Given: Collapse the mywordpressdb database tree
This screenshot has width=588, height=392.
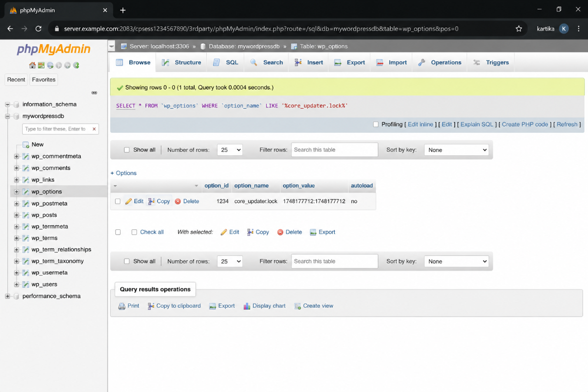Looking at the screenshot, I should click(x=7, y=117).
